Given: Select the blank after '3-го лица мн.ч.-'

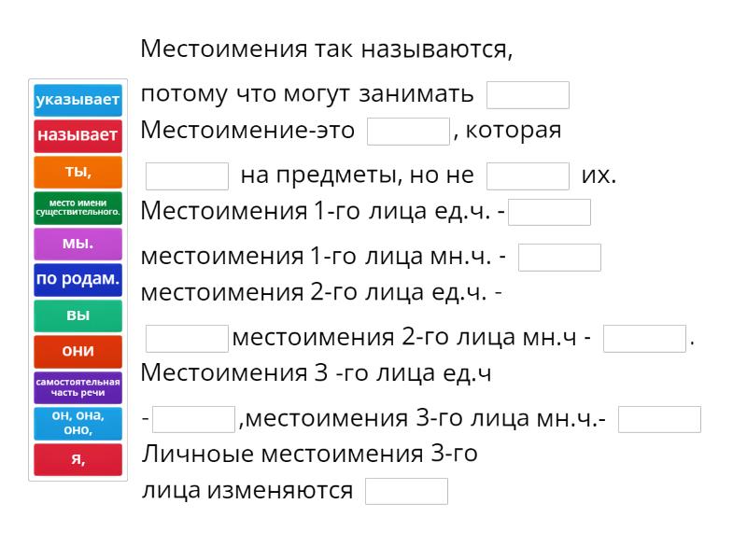Looking at the screenshot, I should (x=659, y=420).
